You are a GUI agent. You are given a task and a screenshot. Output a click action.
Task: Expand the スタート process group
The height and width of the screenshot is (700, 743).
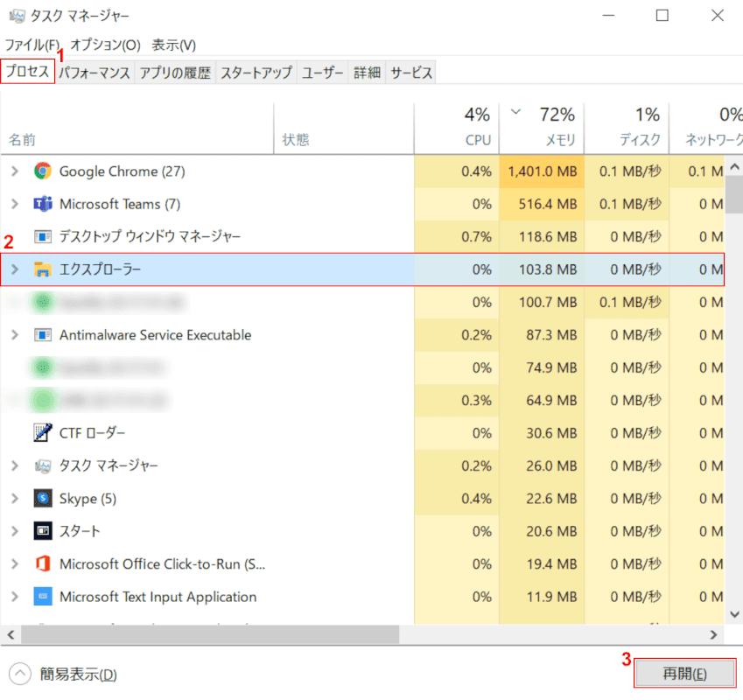15,531
